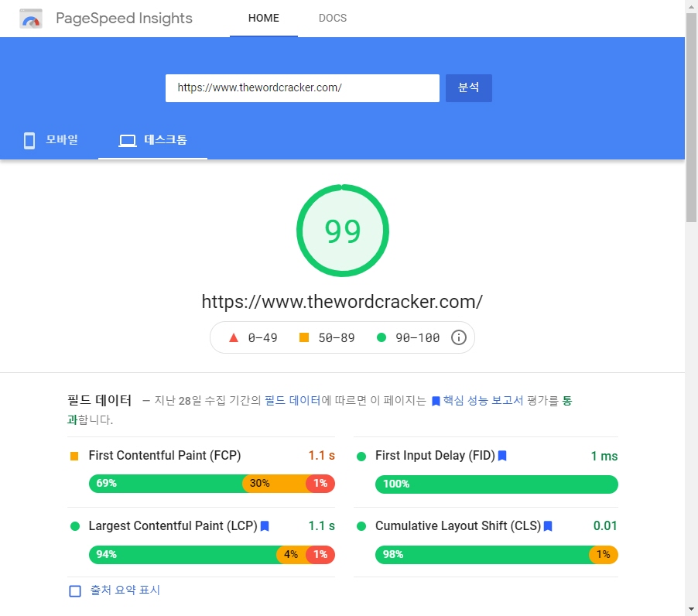Click the URL input field
Image resolution: width=698 pixels, height=616 pixels.
tap(303, 88)
